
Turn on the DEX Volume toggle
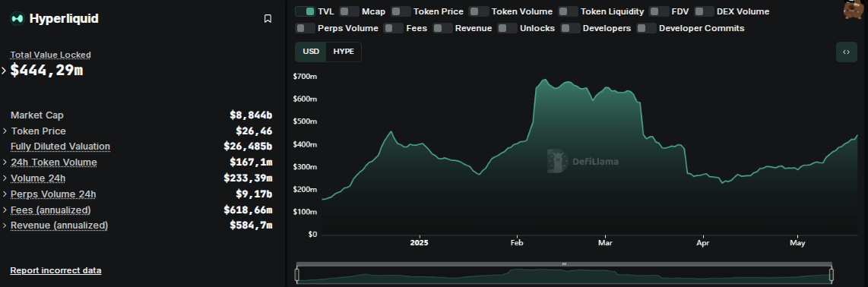(x=704, y=11)
